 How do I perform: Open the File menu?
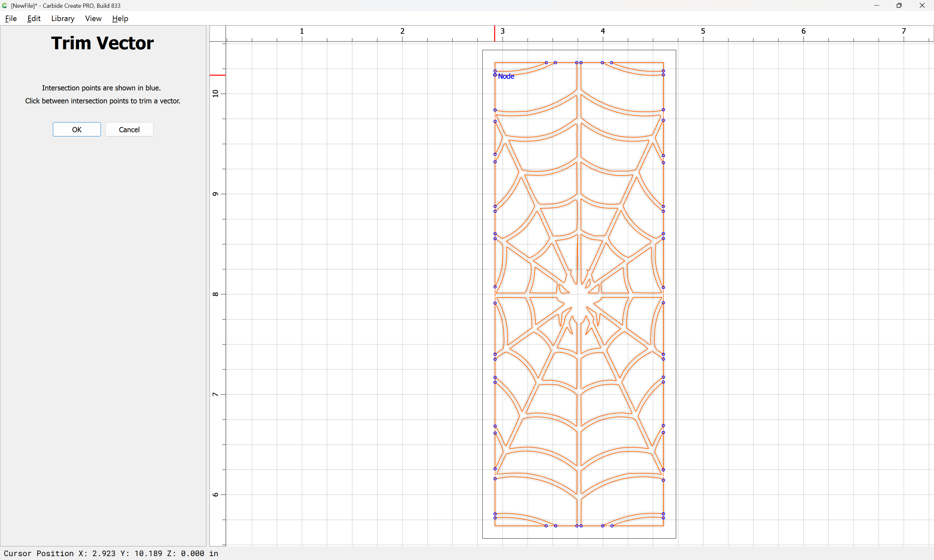(11, 18)
